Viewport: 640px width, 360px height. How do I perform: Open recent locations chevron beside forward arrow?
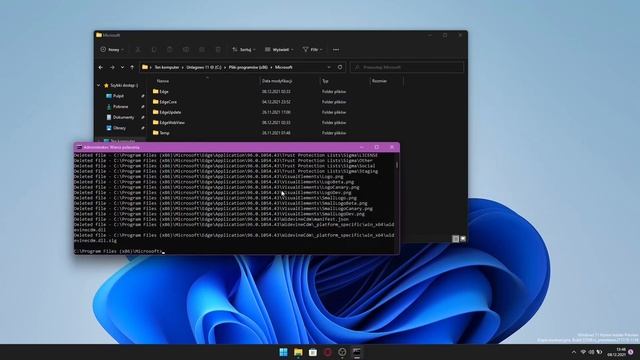click(x=122, y=67)
